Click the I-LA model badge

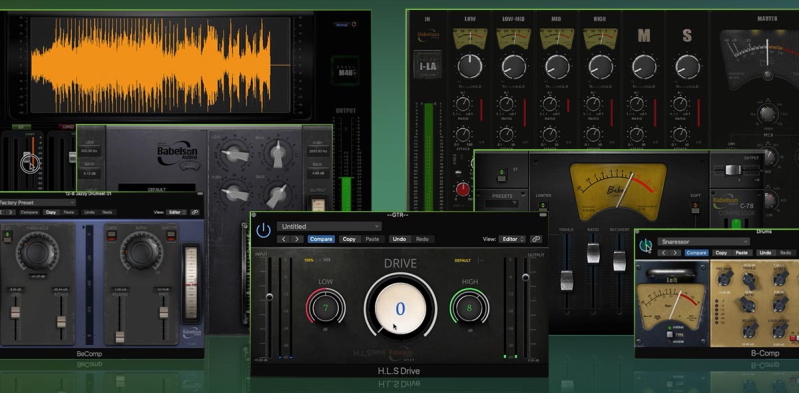point(428,65)
